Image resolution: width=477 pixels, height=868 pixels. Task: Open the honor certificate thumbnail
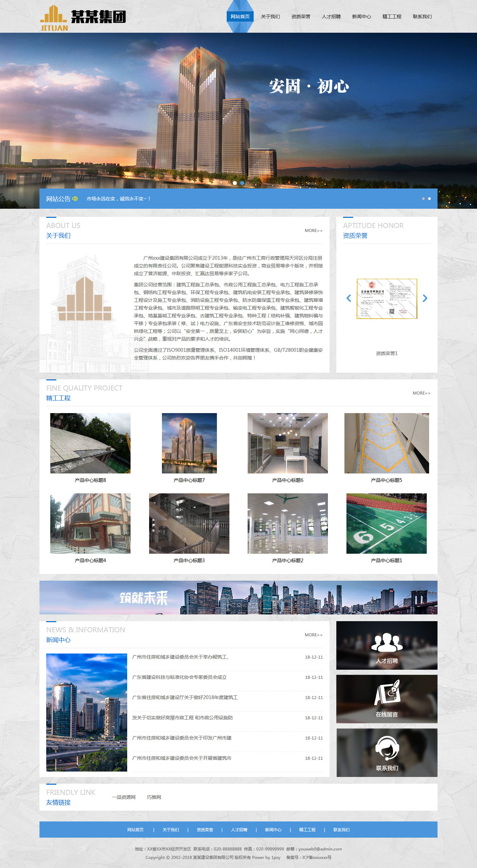coord(387,299)
